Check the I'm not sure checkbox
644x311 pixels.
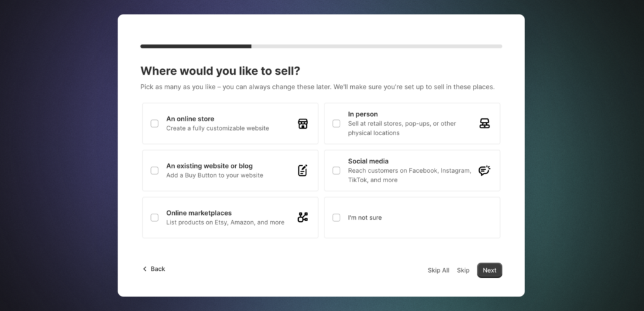tap(336, 217)
